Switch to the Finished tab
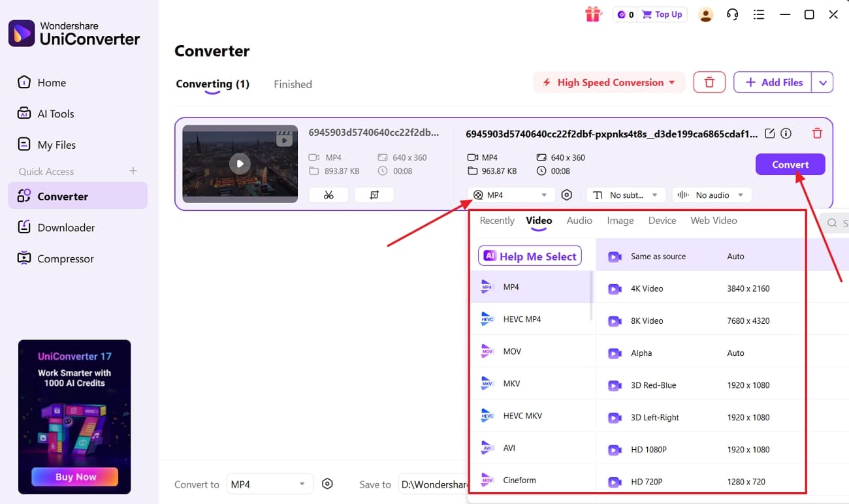The image size is (849, 504). point(293,84)
